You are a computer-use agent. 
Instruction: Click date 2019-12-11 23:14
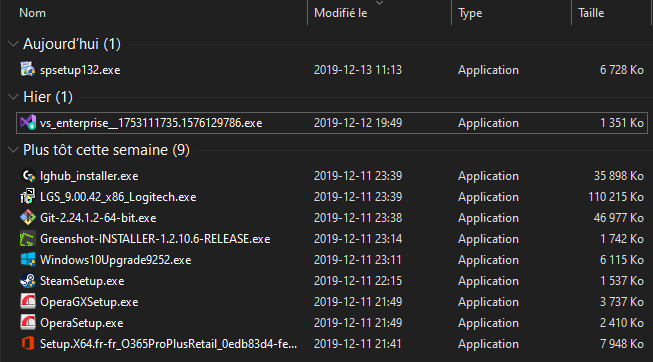coord(358,239)
